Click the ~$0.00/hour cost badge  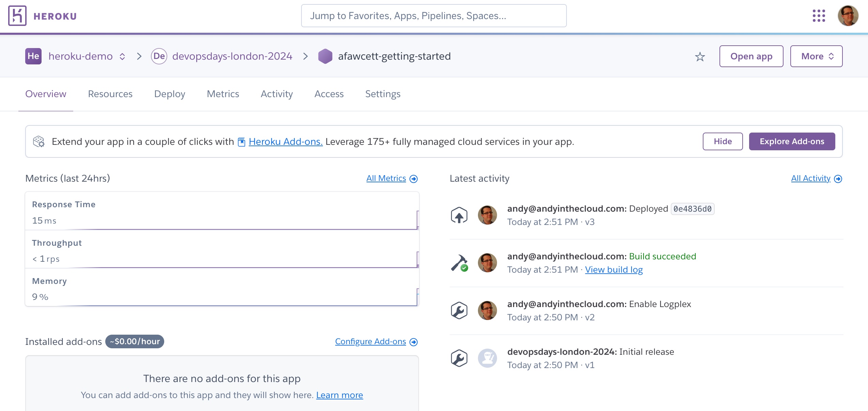135,341
